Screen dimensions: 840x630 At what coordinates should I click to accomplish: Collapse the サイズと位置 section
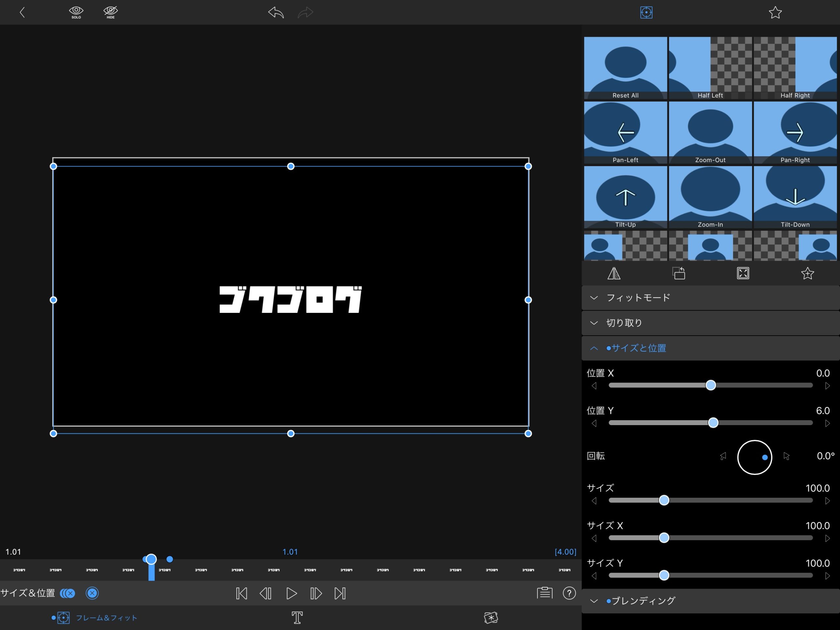(x=710, y=348)
